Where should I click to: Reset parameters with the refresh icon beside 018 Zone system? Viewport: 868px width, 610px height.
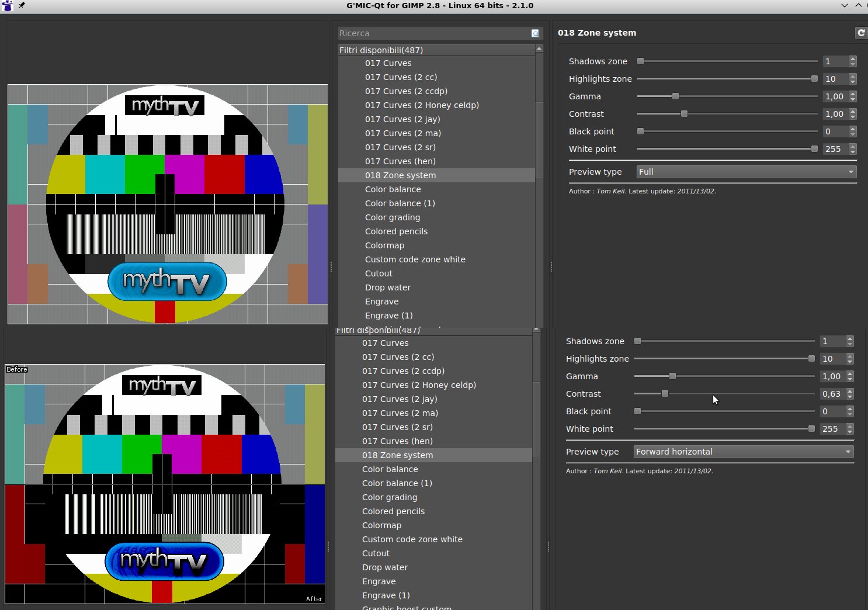861,33
